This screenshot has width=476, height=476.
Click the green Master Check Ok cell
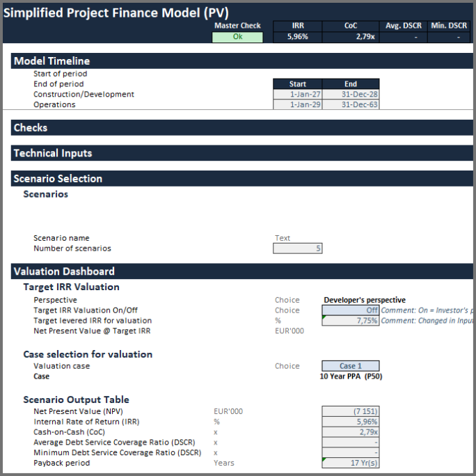tap(237, 38)
